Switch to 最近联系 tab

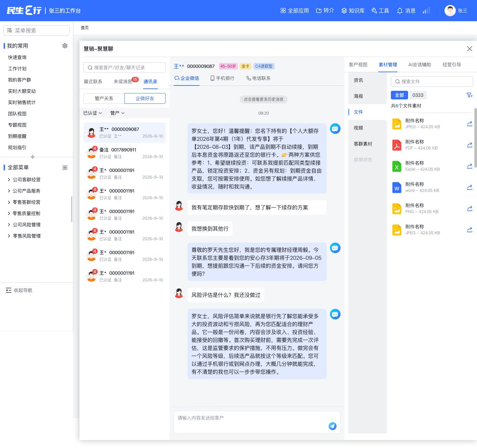[93, 82]
